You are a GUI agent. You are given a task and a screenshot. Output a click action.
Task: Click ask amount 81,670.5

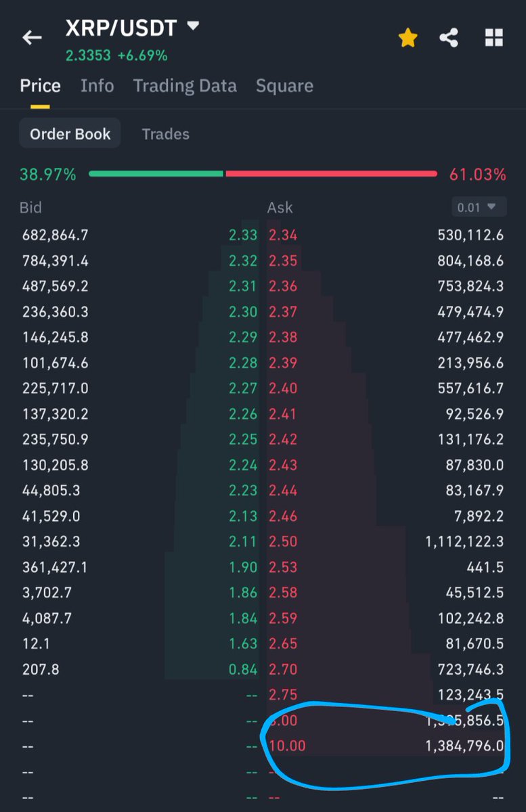[476, 644]
